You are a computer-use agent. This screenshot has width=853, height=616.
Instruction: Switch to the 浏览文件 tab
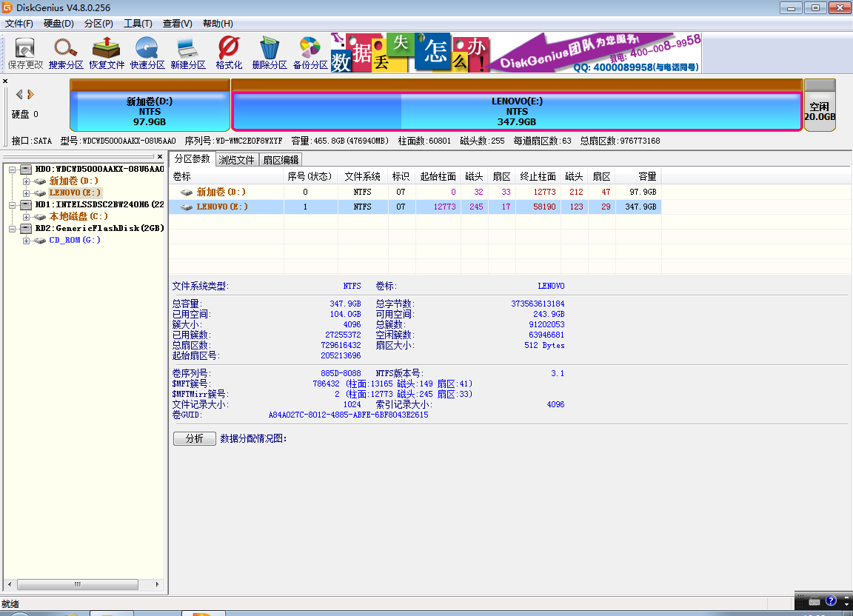click(237, 160)
